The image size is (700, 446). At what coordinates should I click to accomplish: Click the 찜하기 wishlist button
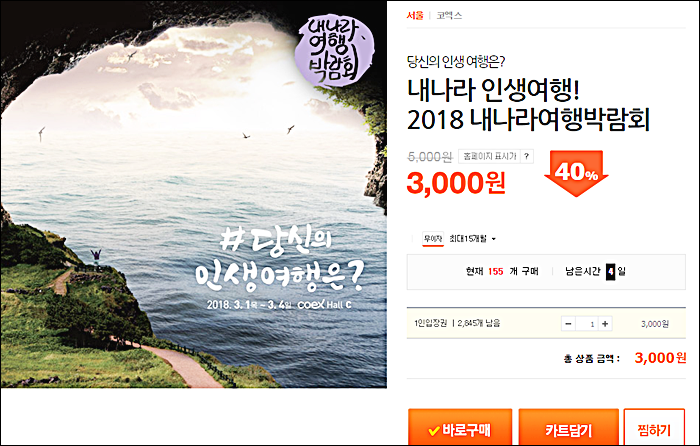pos(654,429)
